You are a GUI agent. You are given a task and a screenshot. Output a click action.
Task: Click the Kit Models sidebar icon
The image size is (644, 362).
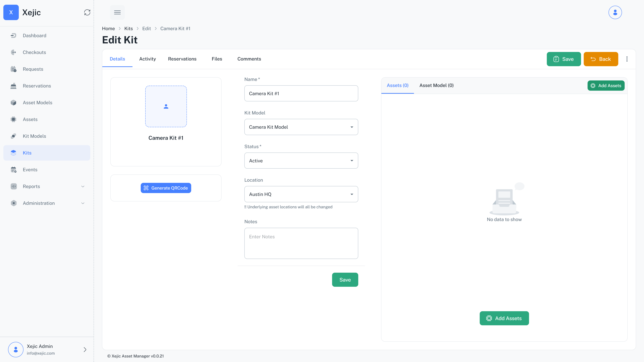tap(13, 136)
